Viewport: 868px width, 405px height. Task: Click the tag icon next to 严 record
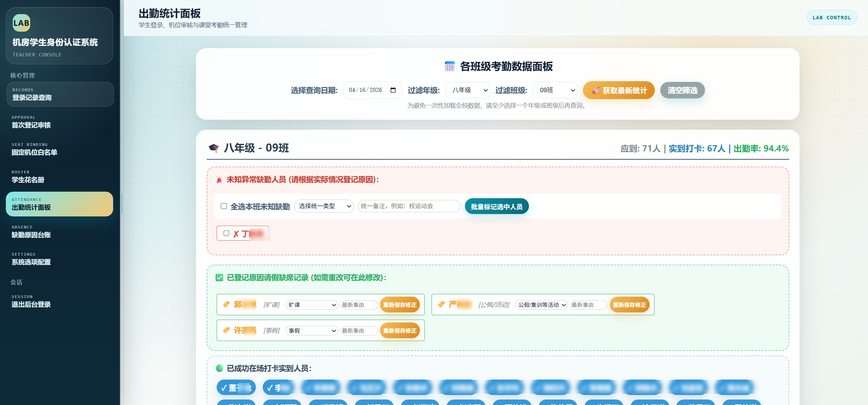pyautogui.click(x=442, y=304)
